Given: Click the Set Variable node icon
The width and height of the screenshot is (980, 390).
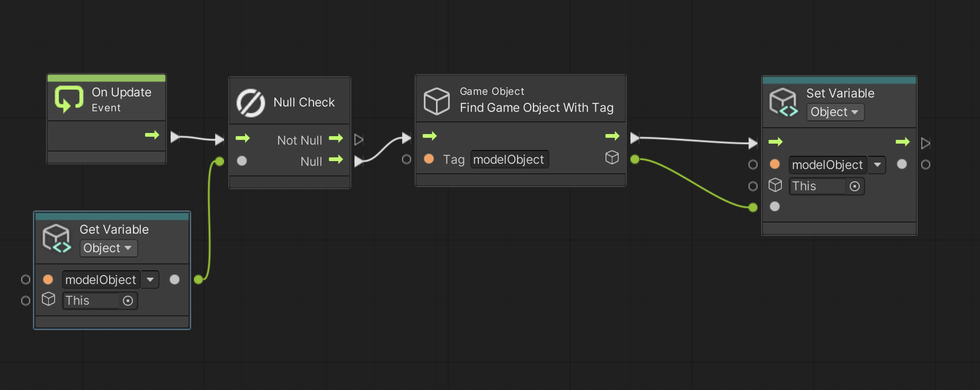Looking at the screenshot, I should tap(783, 102).
